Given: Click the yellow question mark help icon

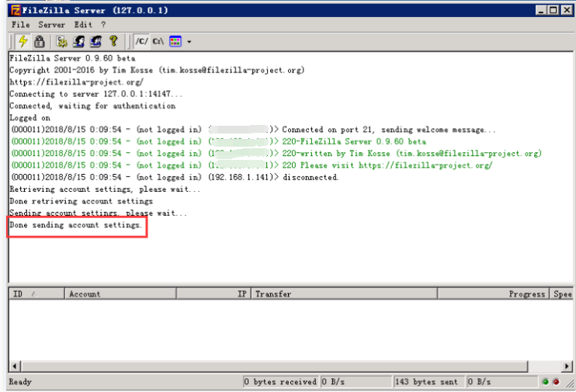Looking at the screenshot, I should click(113, 41).
